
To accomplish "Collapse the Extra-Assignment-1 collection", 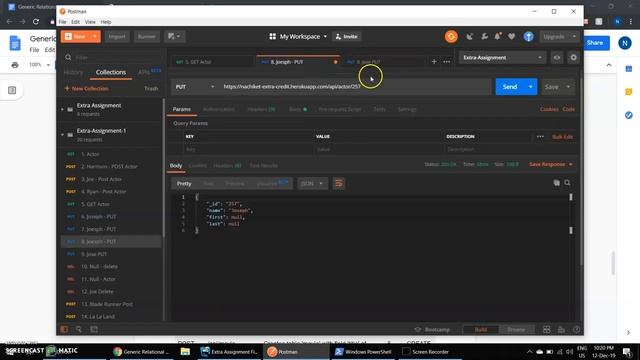I will 62,135.
